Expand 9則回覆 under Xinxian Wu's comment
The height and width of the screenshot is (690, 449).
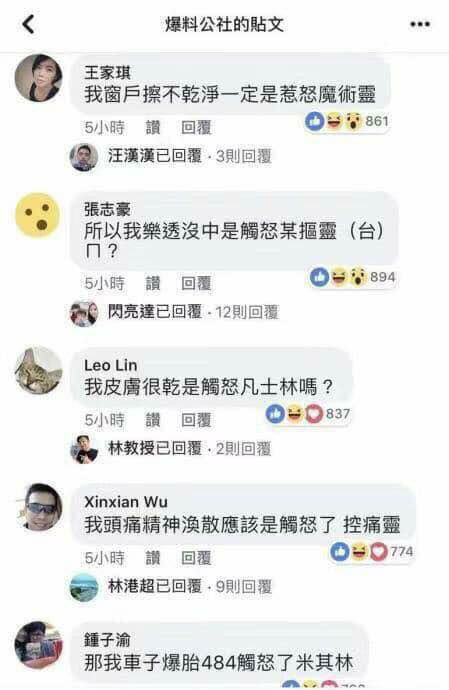[x=244, y=587]
